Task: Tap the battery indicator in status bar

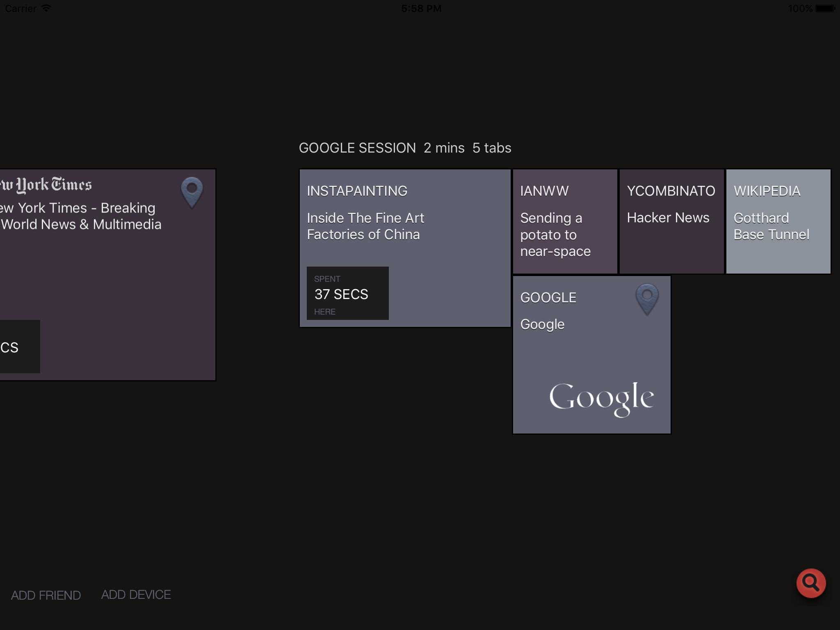Action: pyautogui.click(x=824, y=8)
